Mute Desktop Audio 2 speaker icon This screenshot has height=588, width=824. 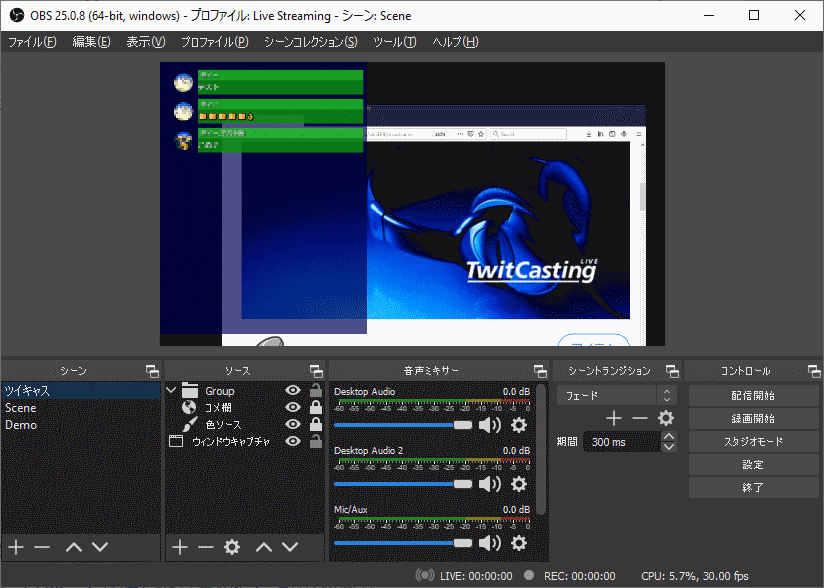[490, 484]
